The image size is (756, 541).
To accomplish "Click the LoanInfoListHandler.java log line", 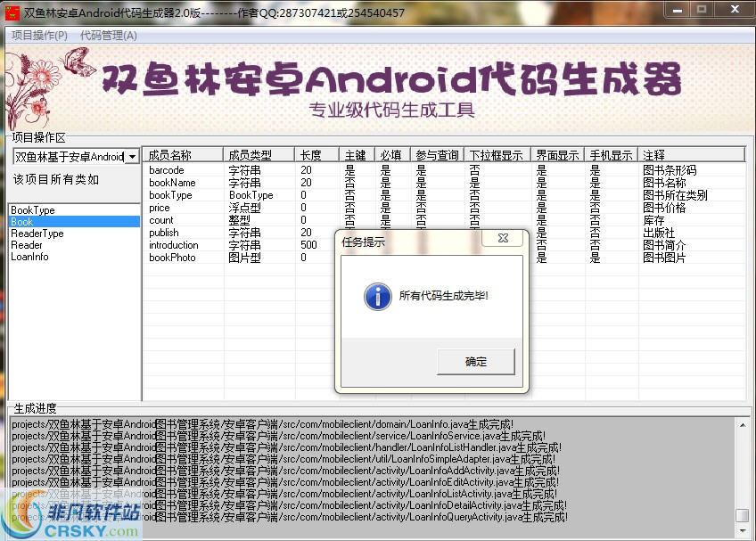I will 286,447.
